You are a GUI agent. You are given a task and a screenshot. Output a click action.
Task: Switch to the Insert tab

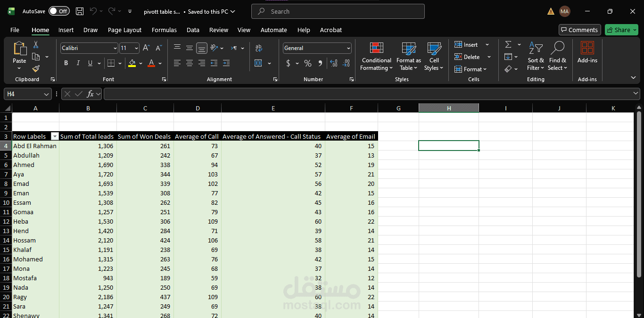click(x=66, y=30)
